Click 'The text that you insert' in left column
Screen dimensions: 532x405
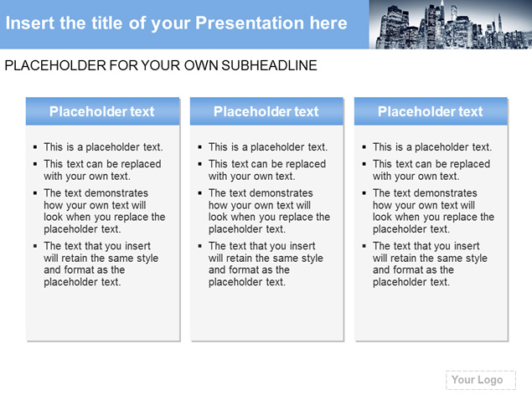pos(97,246)
